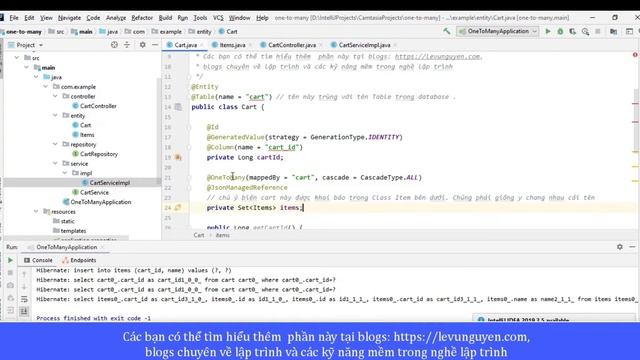Screen dimensions: 640x360
Task: Open the Navigate menu
Action: coord(69,18)
